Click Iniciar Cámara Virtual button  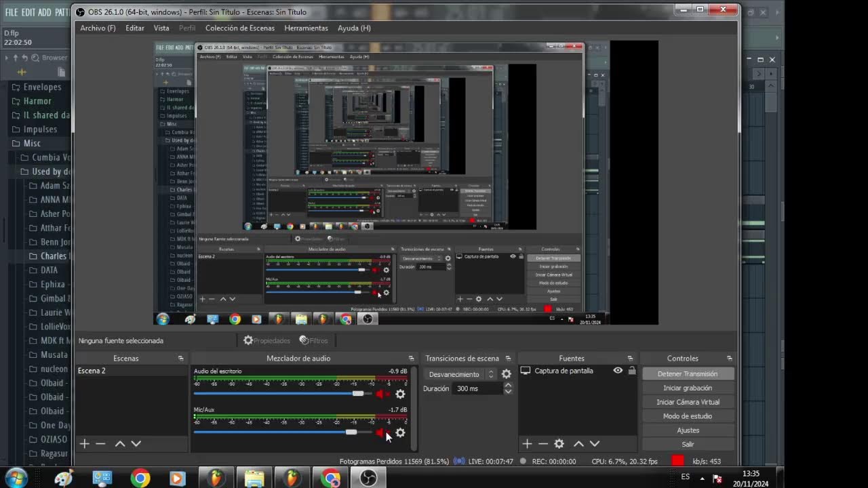688,403
